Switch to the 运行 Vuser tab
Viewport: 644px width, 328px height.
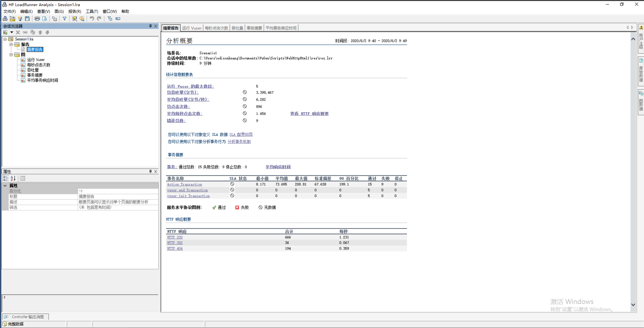click(191, 28)
